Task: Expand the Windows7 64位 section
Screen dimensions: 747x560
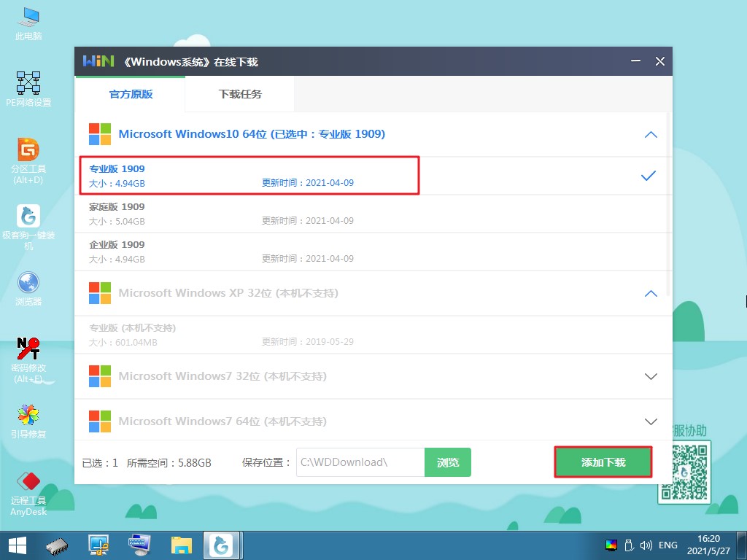Action: pyautogui.click(x=651, y=422)
